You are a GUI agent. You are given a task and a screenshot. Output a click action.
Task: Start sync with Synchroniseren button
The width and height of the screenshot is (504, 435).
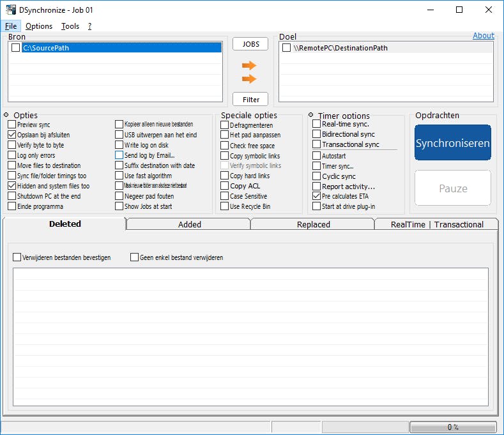pyautogui.click(x=452, y=142)
